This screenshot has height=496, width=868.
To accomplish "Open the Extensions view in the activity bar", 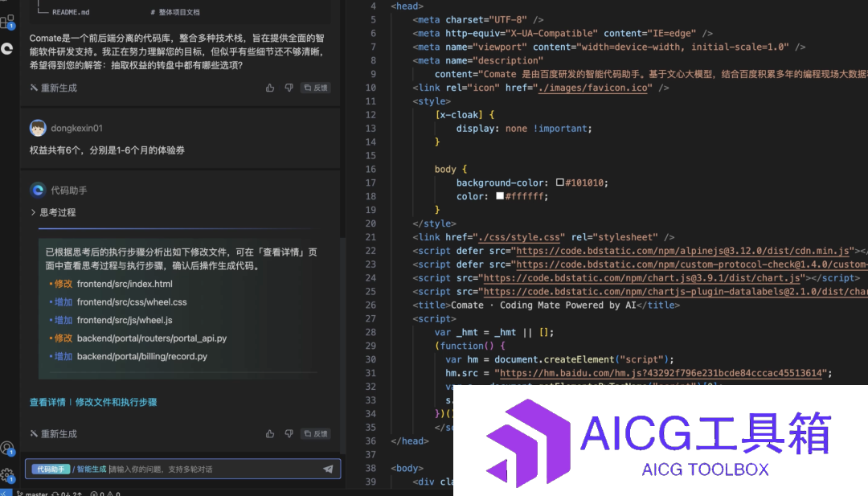I will coord(7,23).
